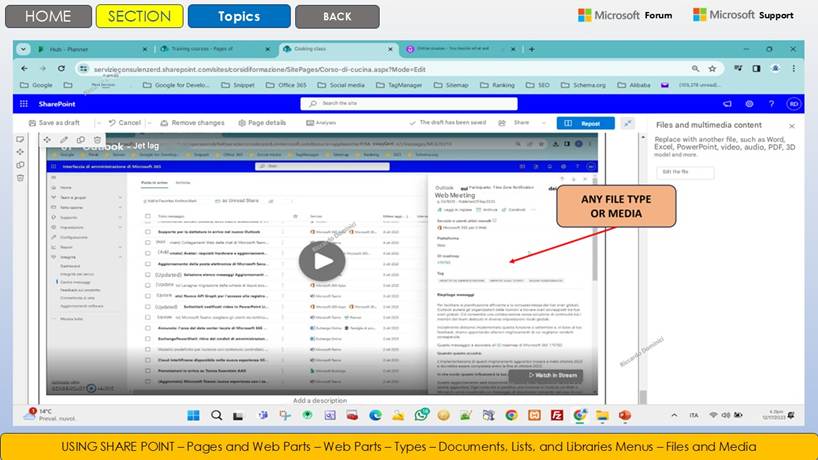Switch to the Training courses tab
Image resolution: width=818 pixels, height=460 pixels.
(x=215, y=49)
